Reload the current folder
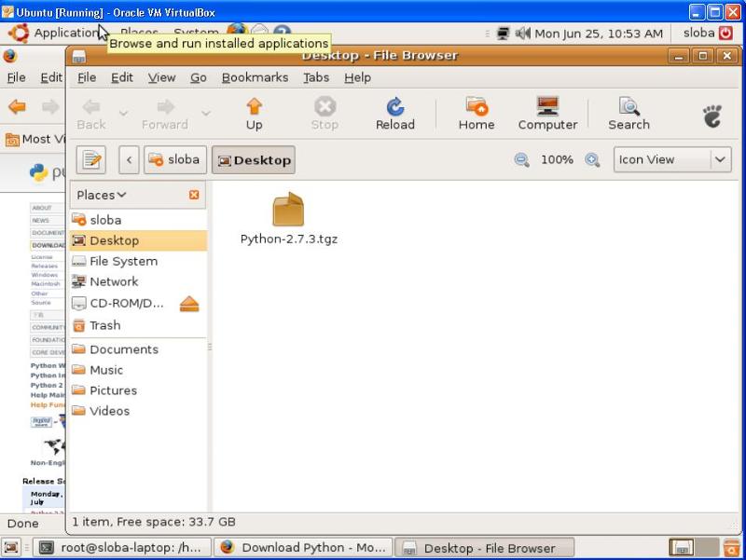Viewport: 746px width, 560px height. [x=394, y=114]
